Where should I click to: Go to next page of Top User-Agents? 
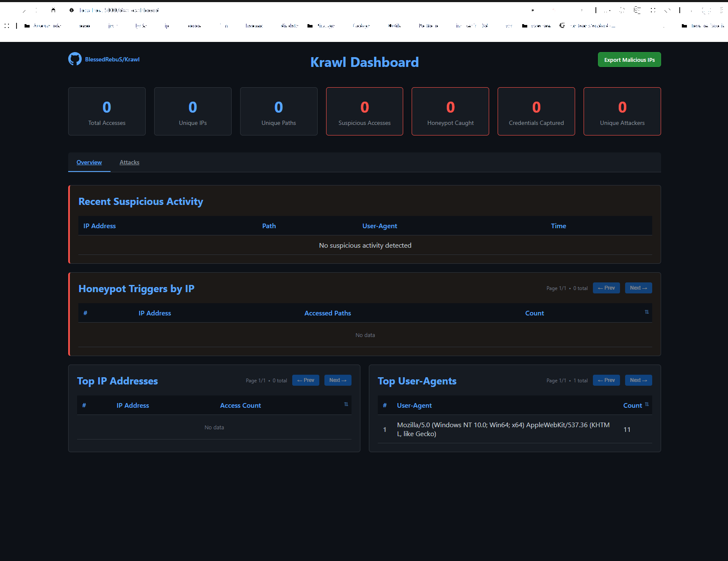(638, 380)
